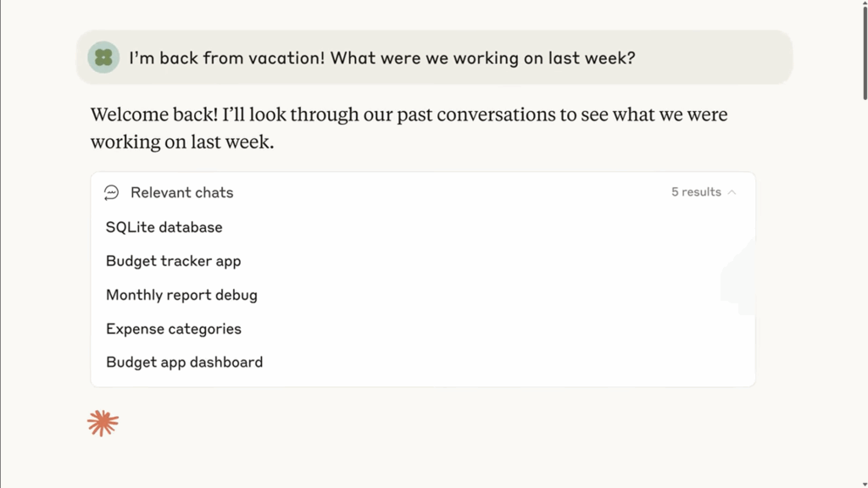Viewport: 868px width, 488px height.
Task: Click "I'm back from vacation!" in the user message
Action: (226, 58)
